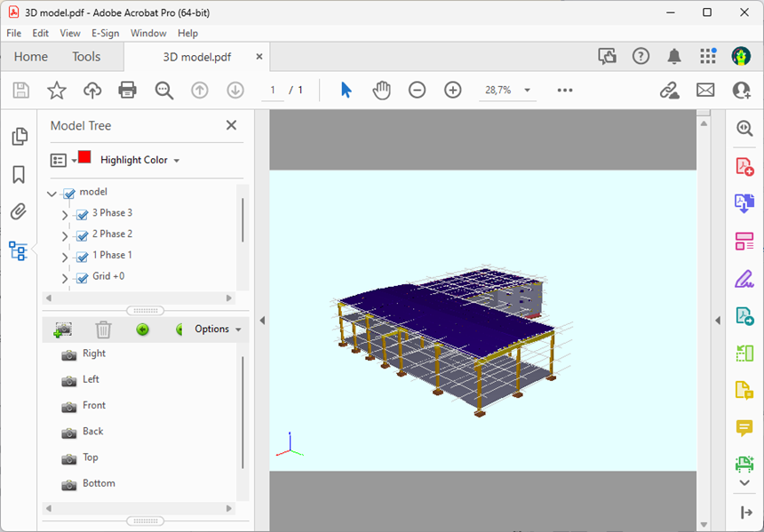Toggle visibility of 'Grid +0'
Image resolution: width=764 pixels, height=532 pixels.
[83, 276]
